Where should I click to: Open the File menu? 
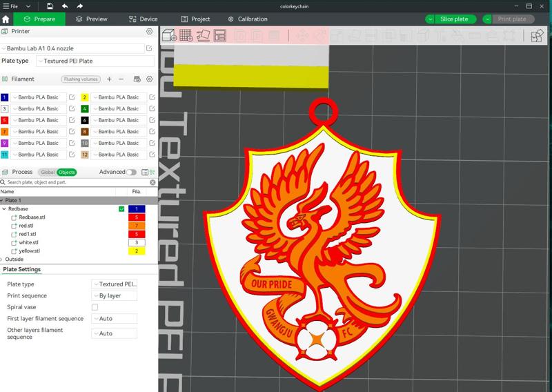pos(10,6)
